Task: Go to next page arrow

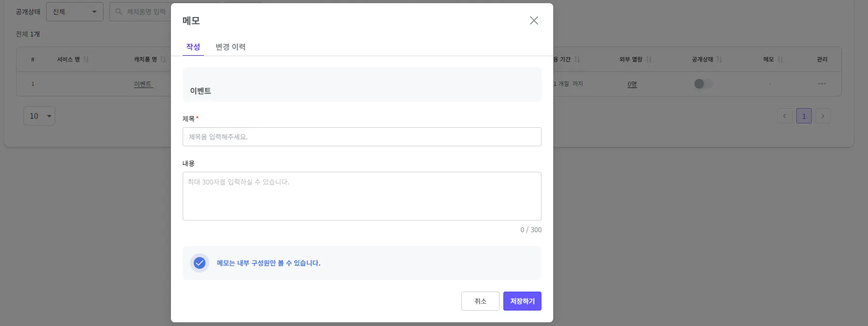Action: [823, 116]
